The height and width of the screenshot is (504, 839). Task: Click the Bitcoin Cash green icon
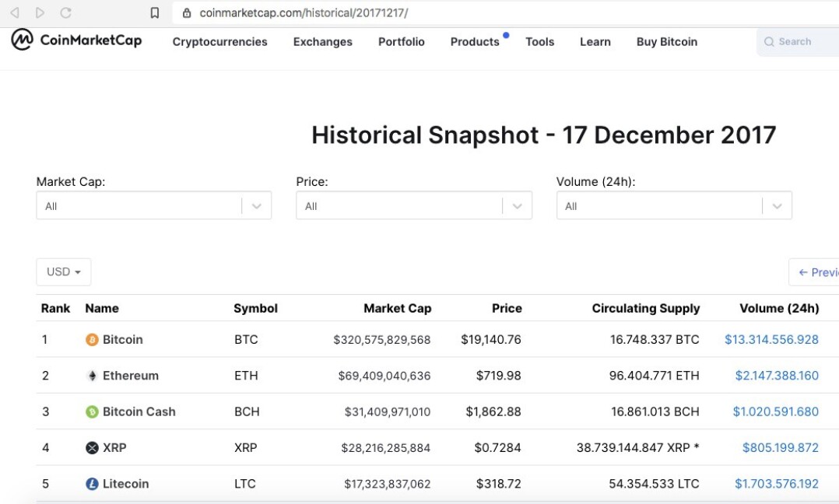pyautogui.click(x=92, y=411)
